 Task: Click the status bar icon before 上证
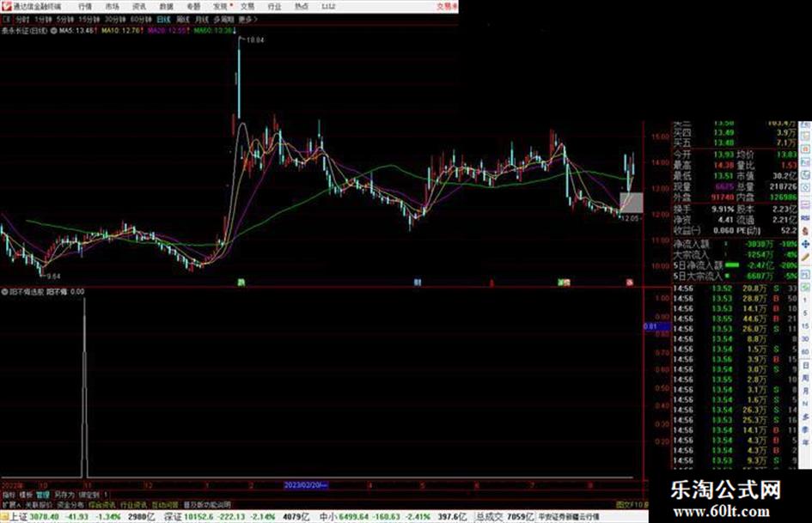pos(4,517)
